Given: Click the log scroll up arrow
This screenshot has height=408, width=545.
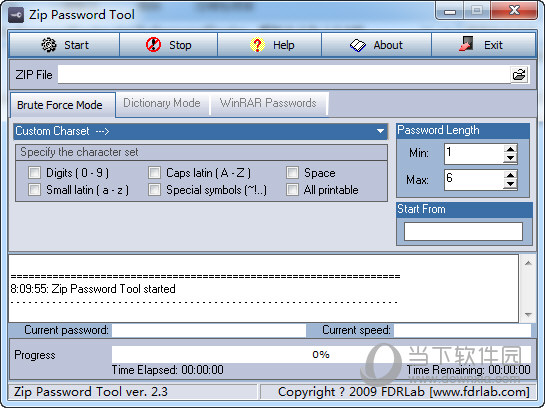Looking at the screenshot, I should (528, 263).
